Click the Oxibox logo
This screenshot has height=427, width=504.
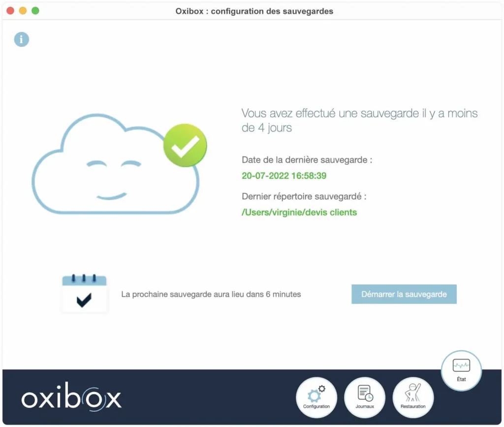pos(71,398)
